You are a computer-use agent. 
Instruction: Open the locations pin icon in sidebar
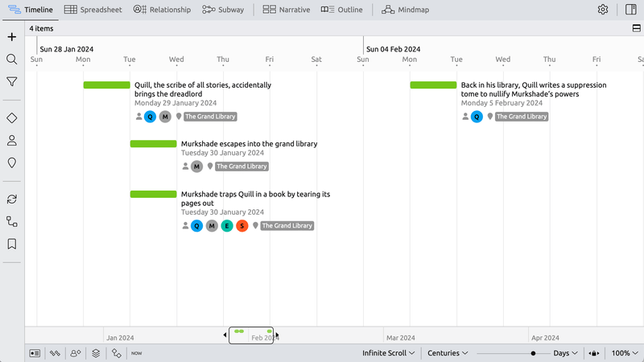pyautogui.click(x=12, y=163)
